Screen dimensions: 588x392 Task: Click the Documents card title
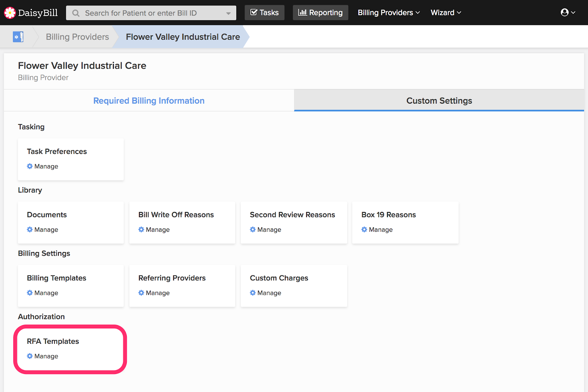(x=47, y=215)
